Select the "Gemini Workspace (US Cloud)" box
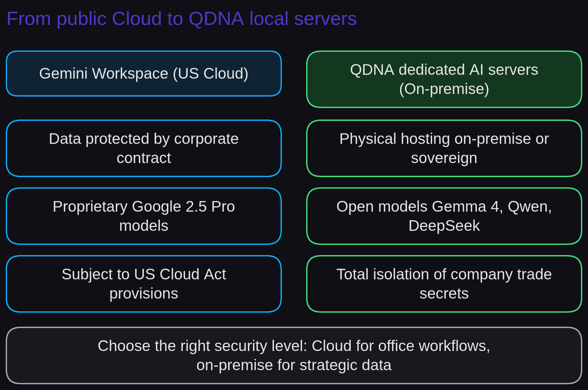This screenshot has width=588, height=390. [x=144, y=74]
